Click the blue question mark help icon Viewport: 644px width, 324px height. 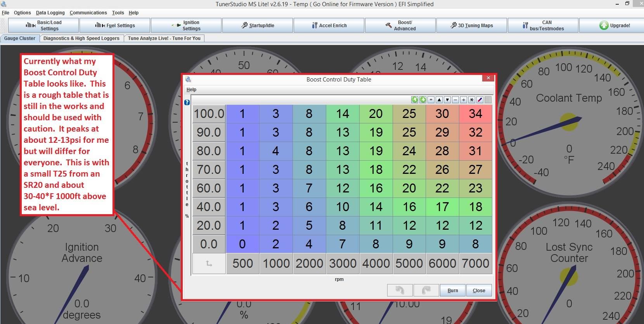(x=187, y=102)
